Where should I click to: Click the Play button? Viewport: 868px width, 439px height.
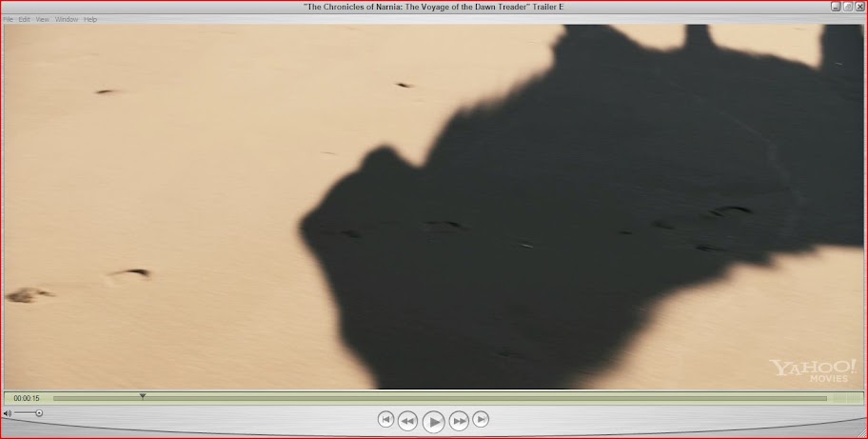point(433,422)
